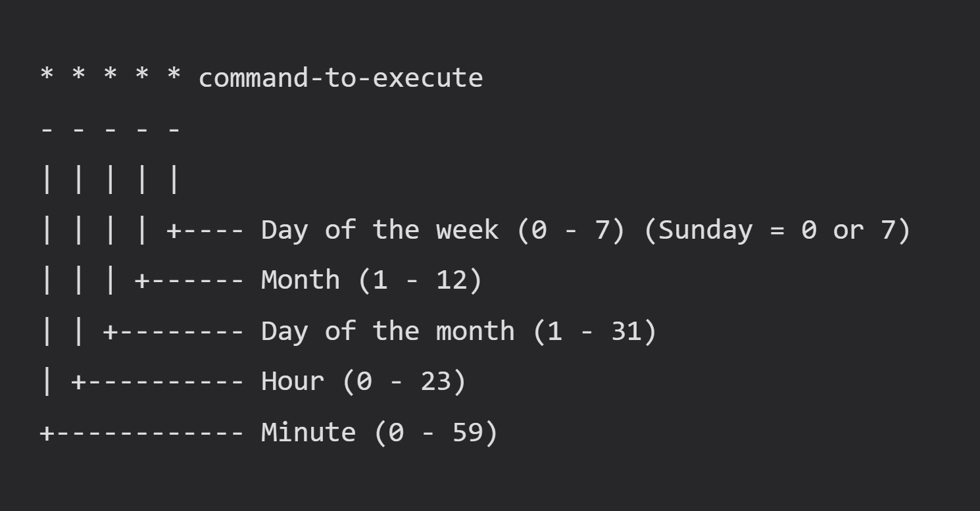The image size is (980, 511).
Task: Click the "(0 - 7)" range text
Action: [x=571, y=230]
